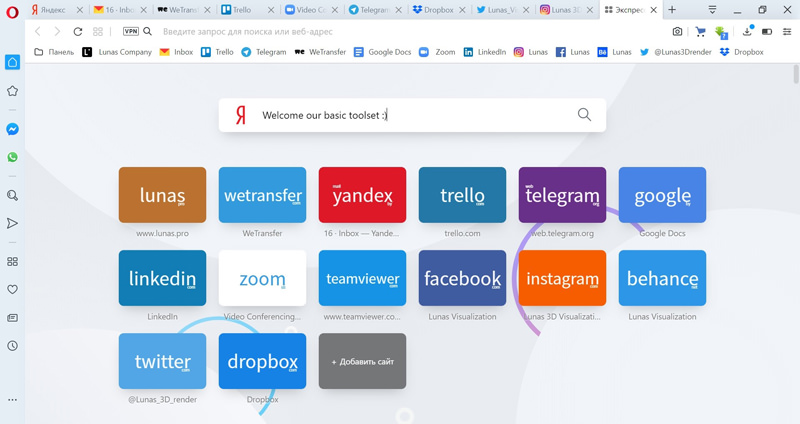
Task: Open the lunas speed dial tile
Action: pyautogui.click(x=162, y=195)
